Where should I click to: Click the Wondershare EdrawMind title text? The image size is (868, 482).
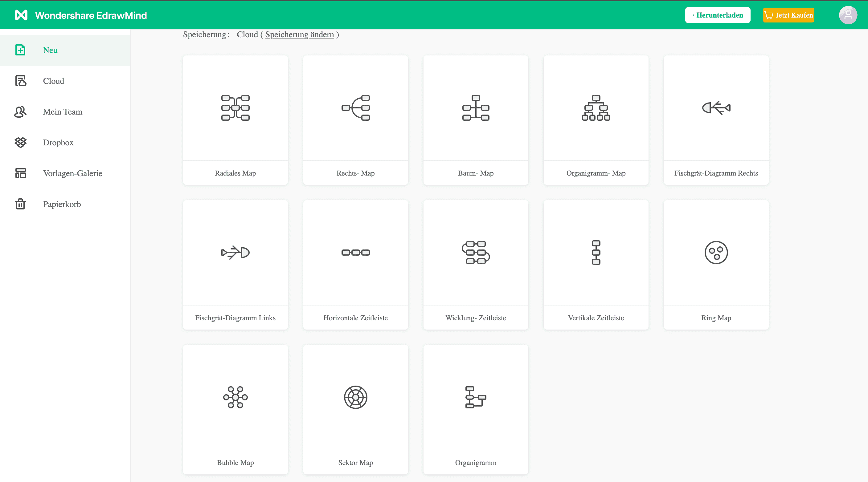(x=91, y=15)
